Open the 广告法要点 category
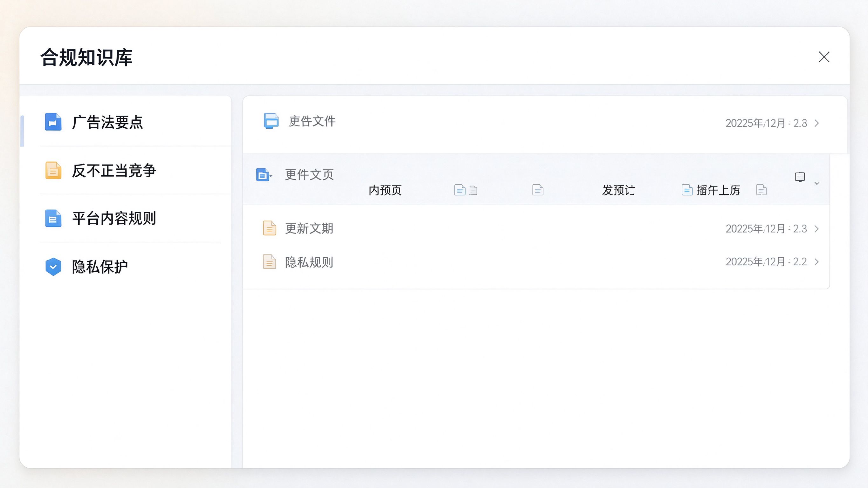868x488 pixels. coord(125,122)
